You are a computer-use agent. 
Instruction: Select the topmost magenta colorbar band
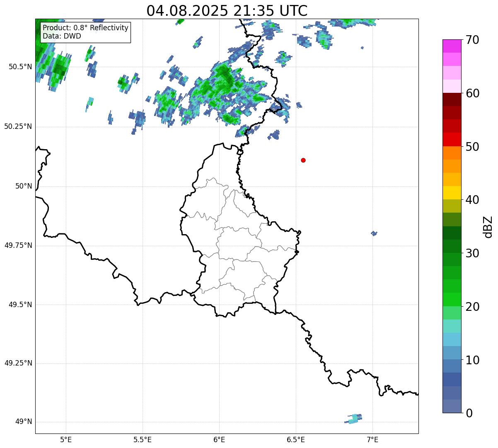[x=452, y=46]
